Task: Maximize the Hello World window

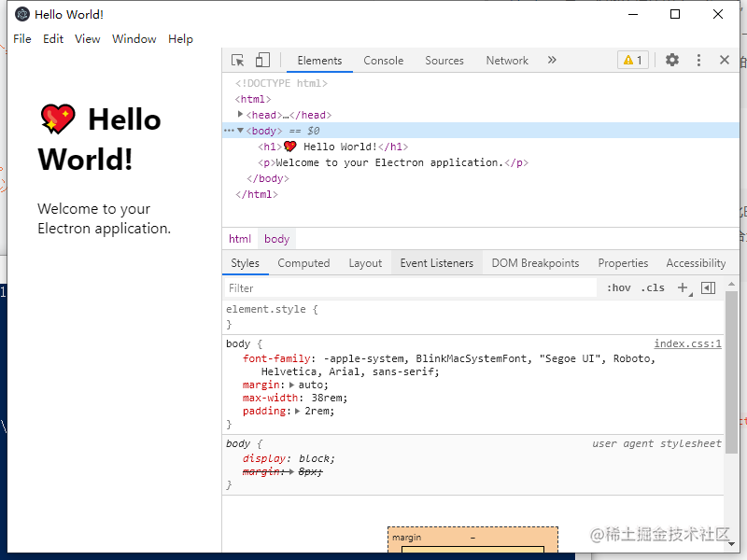Action: [x=675, y=14]
